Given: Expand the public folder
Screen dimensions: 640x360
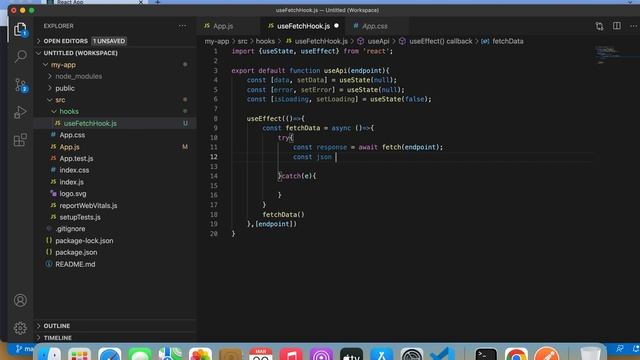Looking at the screenshot, I should coord(65,88).
